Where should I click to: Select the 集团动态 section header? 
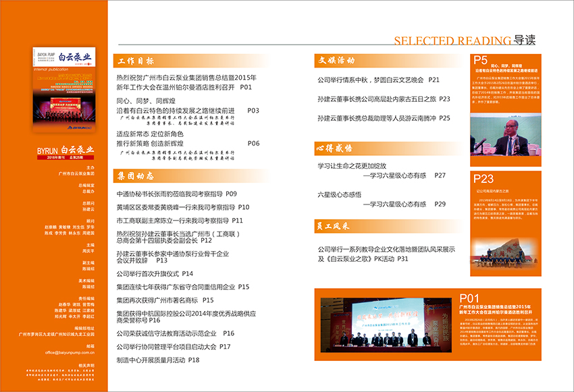[136, 174]
